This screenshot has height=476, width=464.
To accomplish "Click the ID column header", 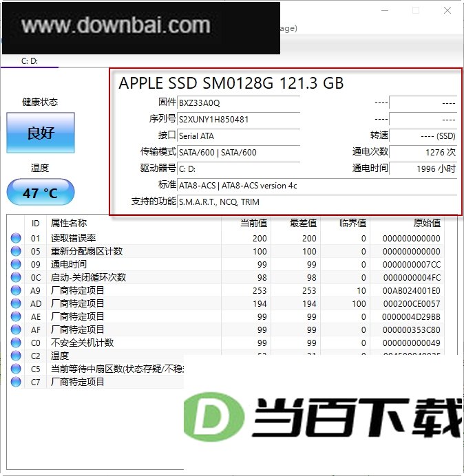I will (x=36, y=223).
